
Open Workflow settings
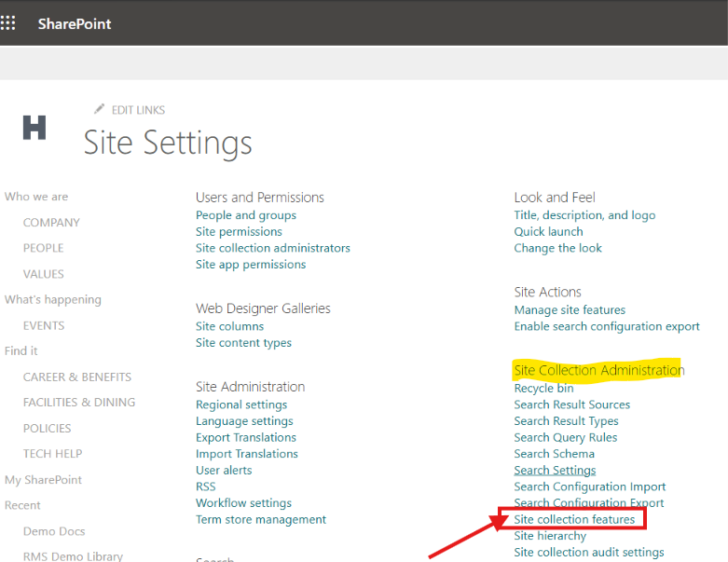pos(243,503)
